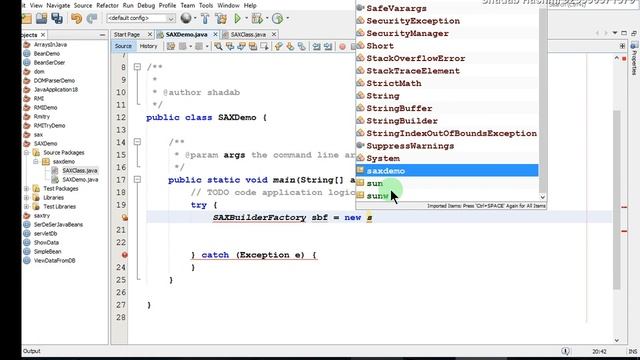The image size is (640, 360).
Task: Click the Undo toolbar icon
Action: pos(76,18)
